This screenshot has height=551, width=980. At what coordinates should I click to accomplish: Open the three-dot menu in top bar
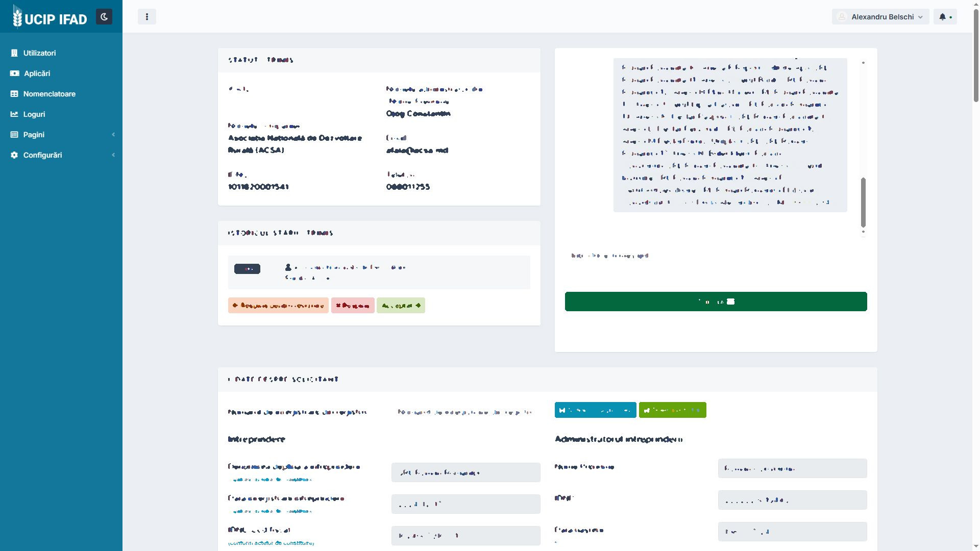pyautogui.click(x=147, y=17)
